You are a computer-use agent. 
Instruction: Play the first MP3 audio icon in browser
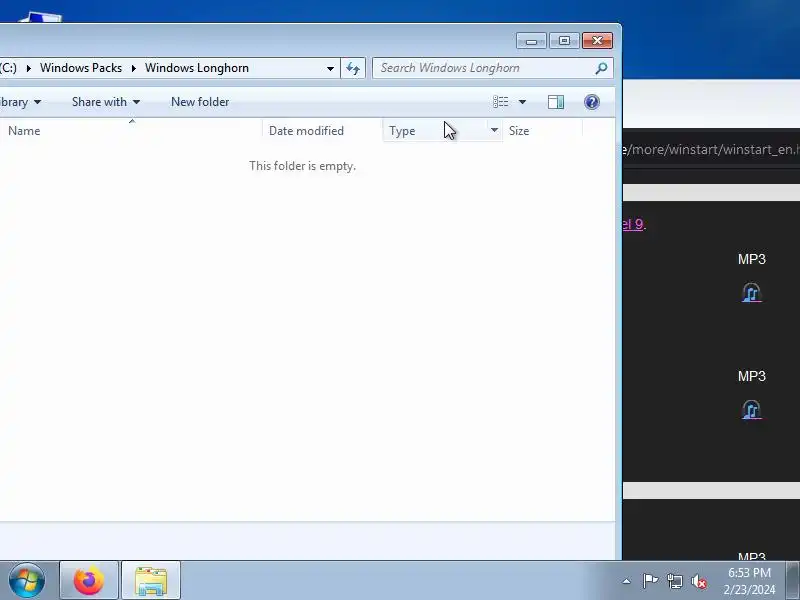click(752, 293)
